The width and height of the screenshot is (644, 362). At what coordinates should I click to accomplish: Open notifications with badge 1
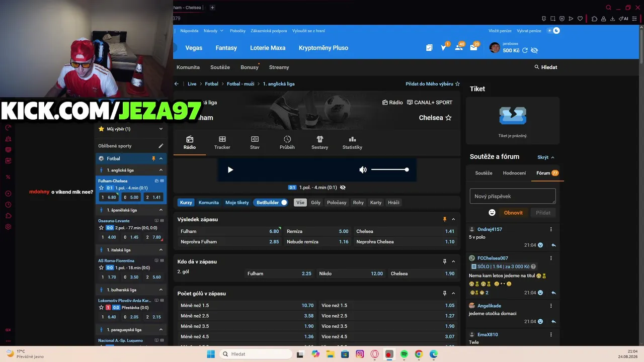pos(444,48)
